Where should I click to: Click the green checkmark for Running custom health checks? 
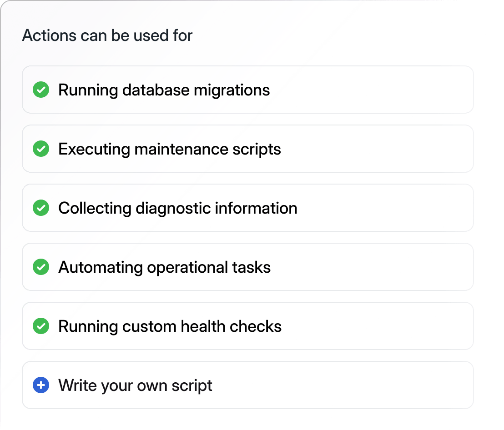click(x=41, y=326)
